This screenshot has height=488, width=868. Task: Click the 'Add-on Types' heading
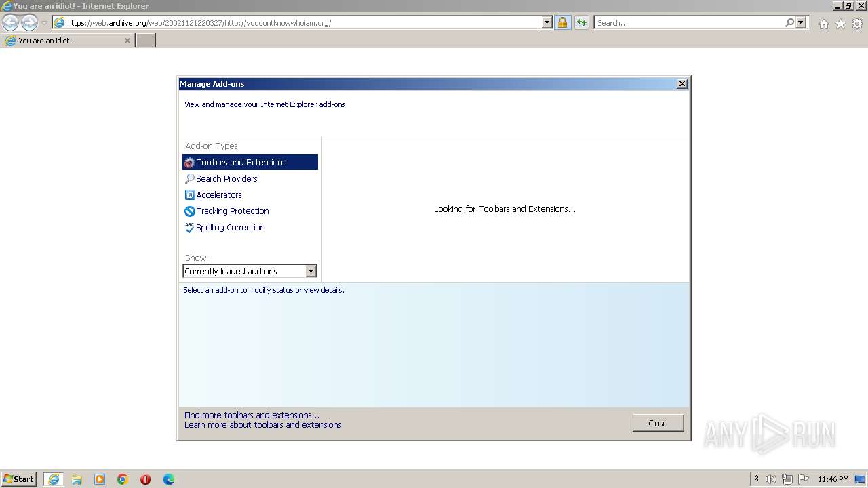(x=212, y=146)
